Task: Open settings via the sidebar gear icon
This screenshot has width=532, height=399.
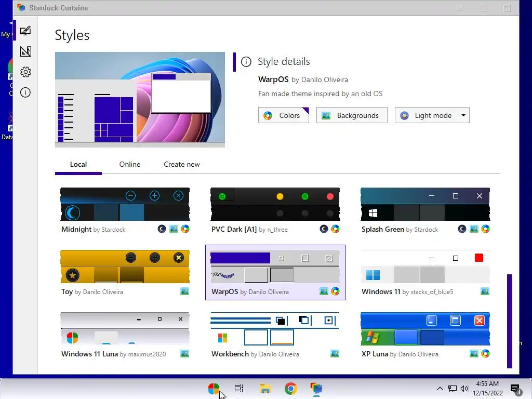Action: tap(25, 72)
